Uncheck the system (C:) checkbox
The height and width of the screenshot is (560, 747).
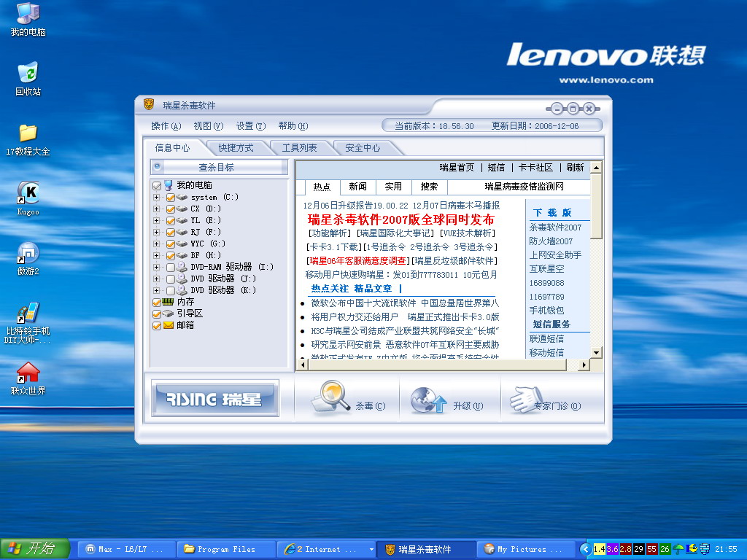tap(171, 197)
